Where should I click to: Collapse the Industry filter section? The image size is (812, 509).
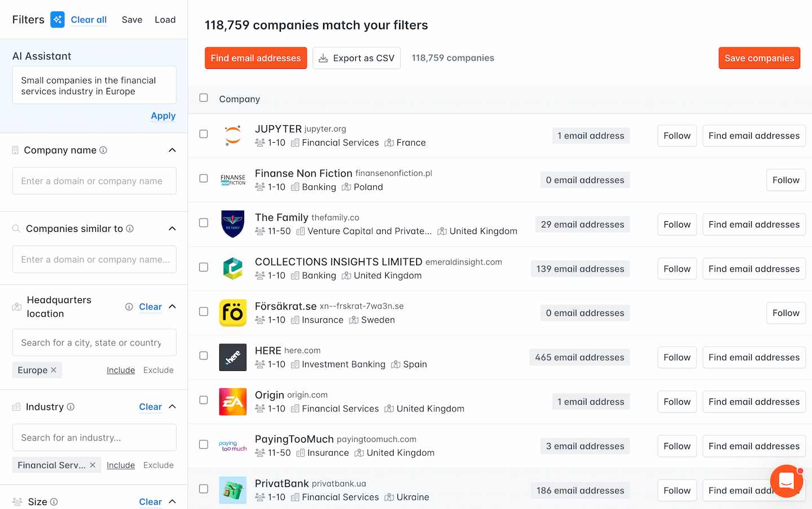[173, 407]
